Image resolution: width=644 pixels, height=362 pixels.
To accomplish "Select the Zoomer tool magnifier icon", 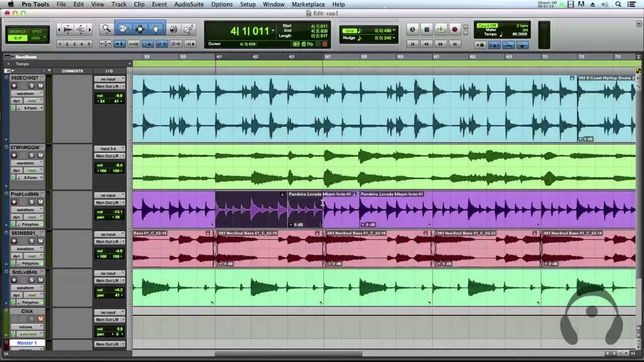I will point(107,29).
